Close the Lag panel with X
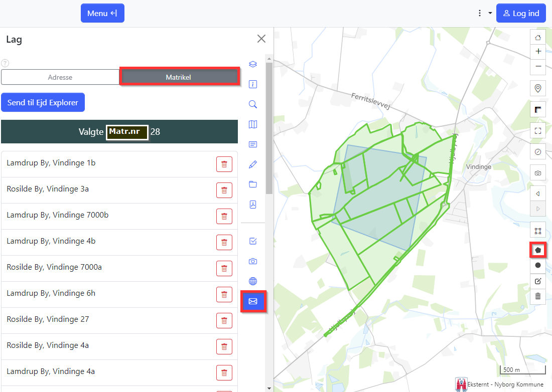This screenshot has width=552, height=392. pos(261,39)
